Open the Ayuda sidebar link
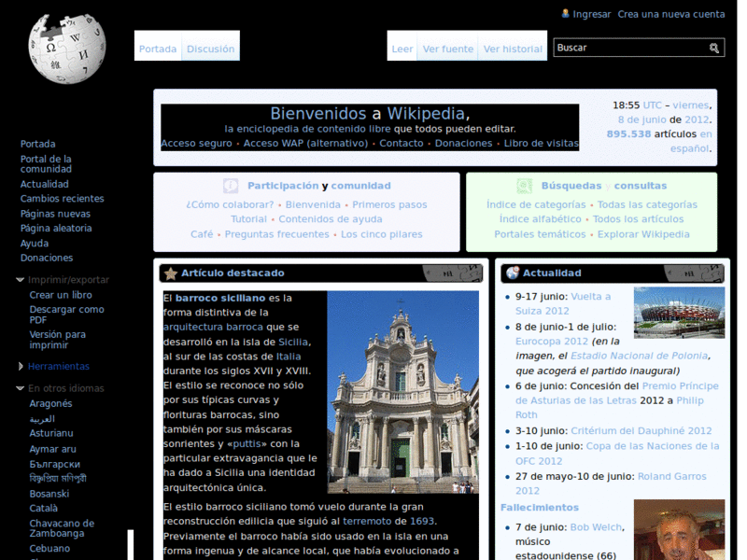This screenshot has width=747, height=560. (x=35, y=244)
